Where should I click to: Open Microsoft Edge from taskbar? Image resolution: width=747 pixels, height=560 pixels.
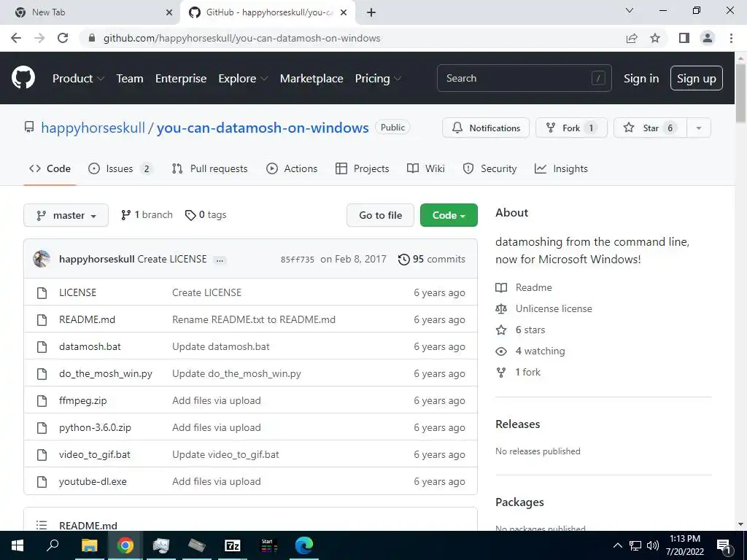coord(303,545)
